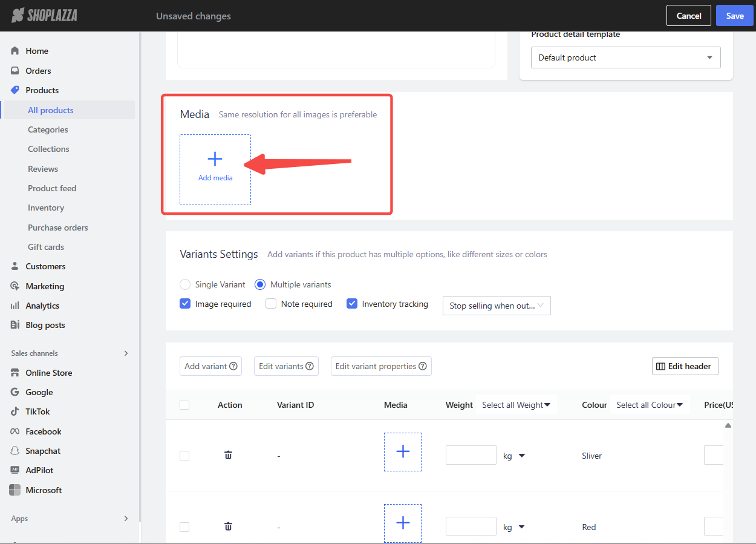Click the Add variant button

click(210, 366)
